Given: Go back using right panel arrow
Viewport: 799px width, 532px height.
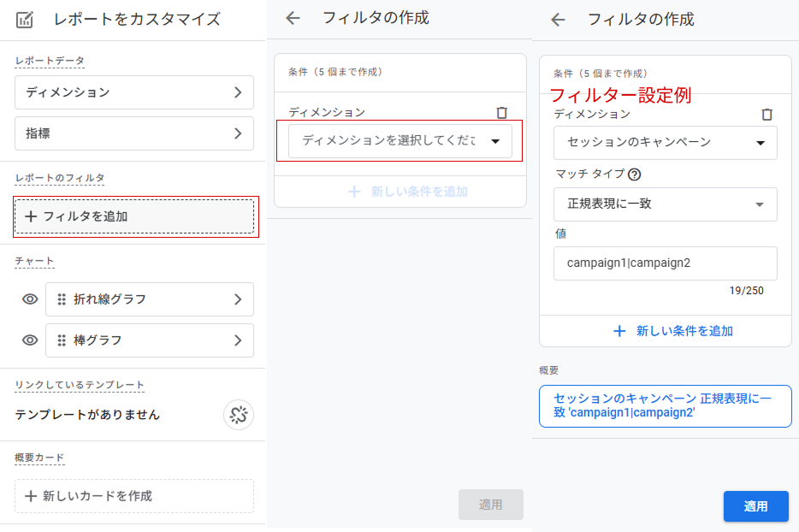Looking at the screenshot, I should (x=559, y=20).
